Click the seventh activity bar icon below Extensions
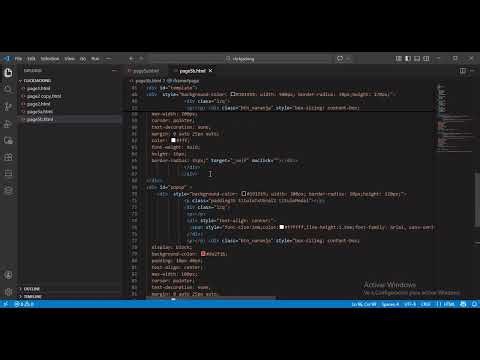This screenshot has height=360, width=480. (8, 173)
